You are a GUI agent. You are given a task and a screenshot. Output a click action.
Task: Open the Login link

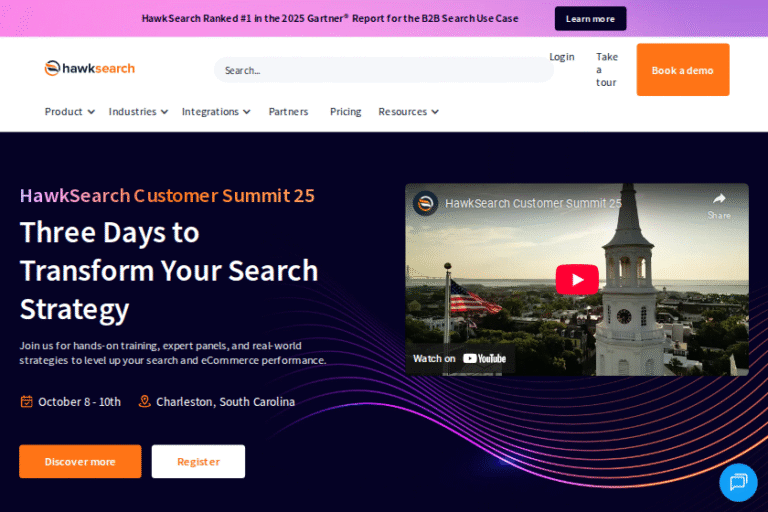click(x=561, y=57)
